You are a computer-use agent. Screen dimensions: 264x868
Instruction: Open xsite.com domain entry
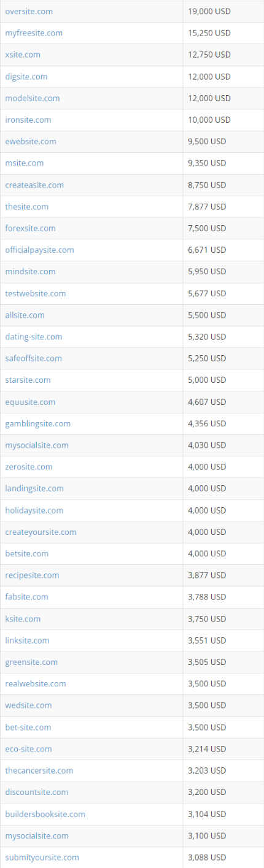[23, 55]
